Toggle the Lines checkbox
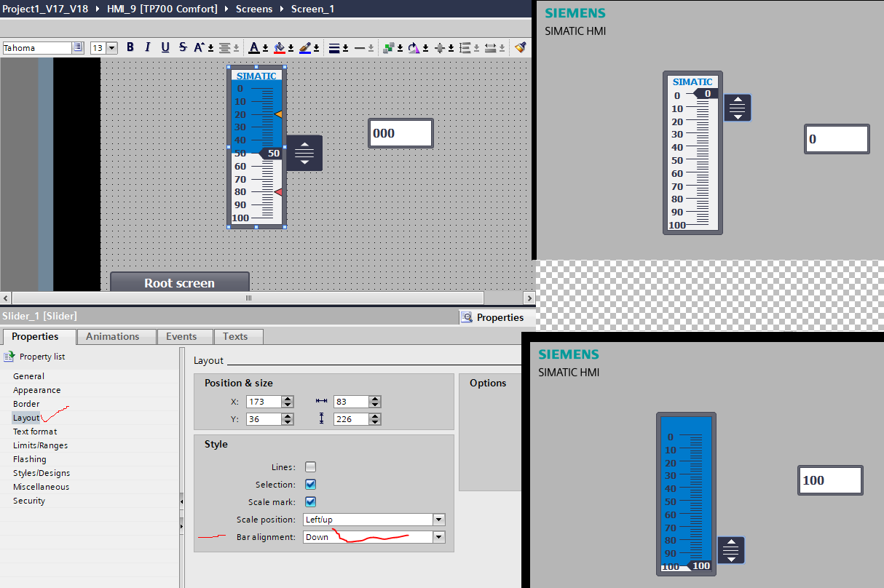The height and width of the screenshot is (588, 884). coord(311,467)
